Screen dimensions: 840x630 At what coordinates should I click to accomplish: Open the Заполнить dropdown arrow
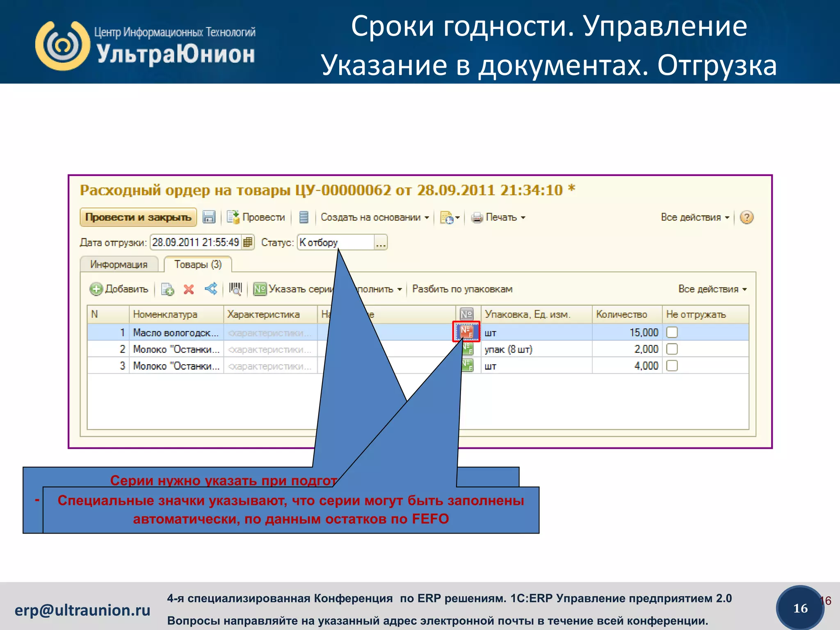coord(399,289)
